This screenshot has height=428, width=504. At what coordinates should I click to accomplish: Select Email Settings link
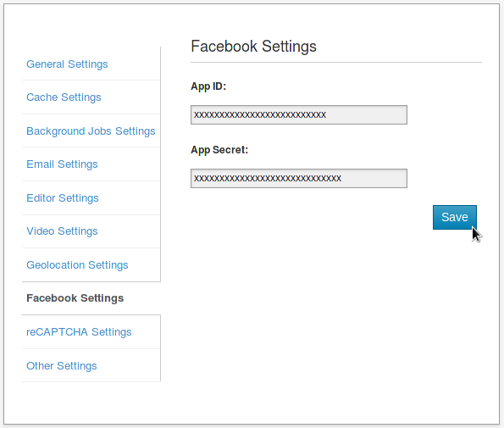click(x=62, y=164)
